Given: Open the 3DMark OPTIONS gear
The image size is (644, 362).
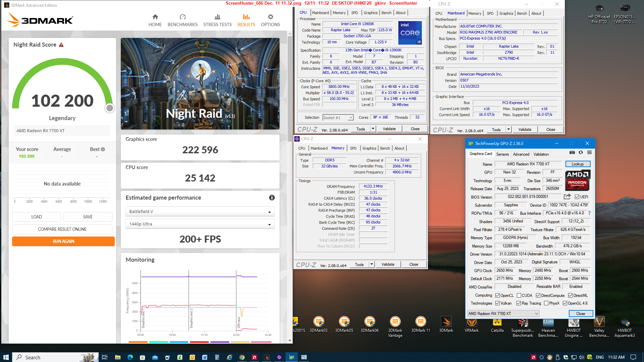Looking at the screenshot, I should coord(270,20).
